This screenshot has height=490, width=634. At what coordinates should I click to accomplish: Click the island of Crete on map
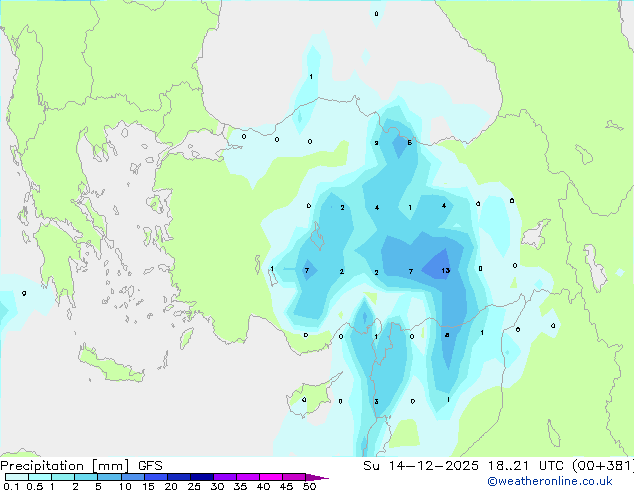110,365
